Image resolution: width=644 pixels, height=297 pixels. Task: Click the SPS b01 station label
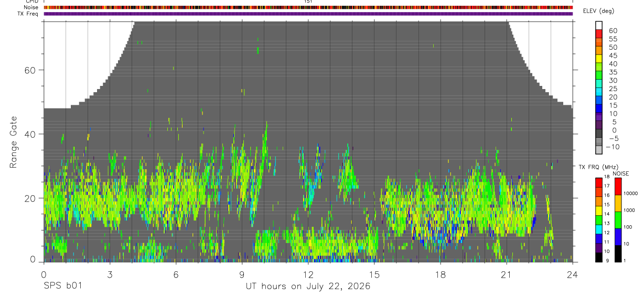(62, 287)
